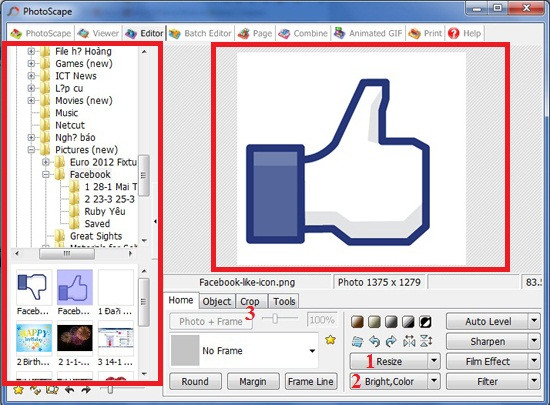Flip the photo vertically

point(426,341)
